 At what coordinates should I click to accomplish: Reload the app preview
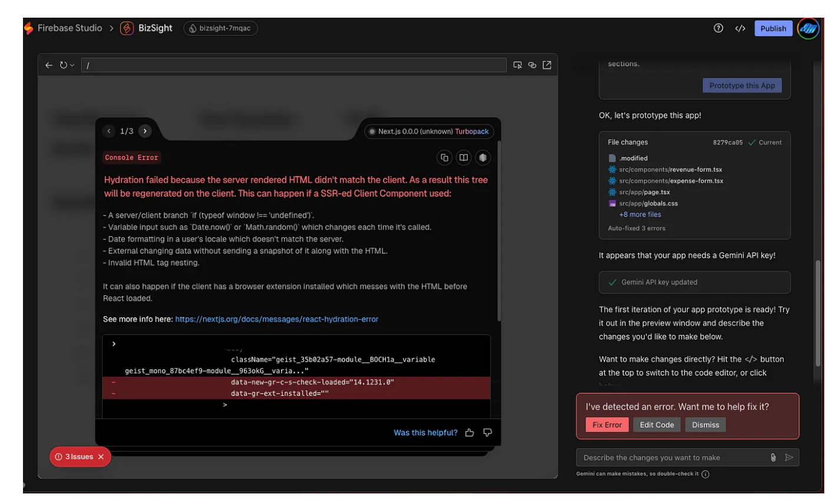pyautogui.click(x=63, y=65)
